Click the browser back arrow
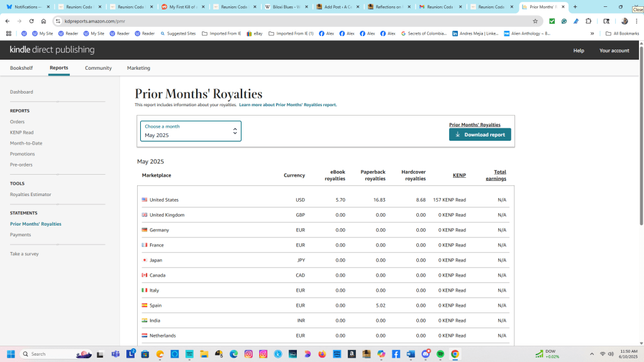The height and width of the screenshot is (362, 644). click(8, 21)
